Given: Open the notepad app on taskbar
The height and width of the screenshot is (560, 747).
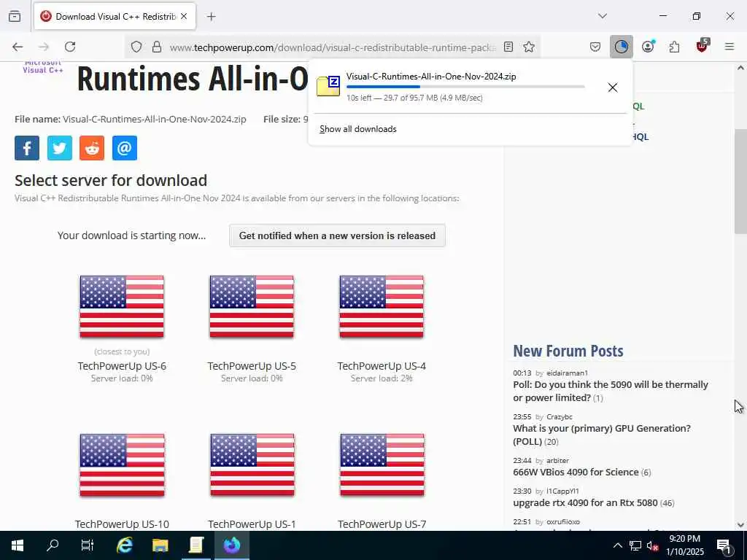Looking at the screenshot, I should (196, 545).
